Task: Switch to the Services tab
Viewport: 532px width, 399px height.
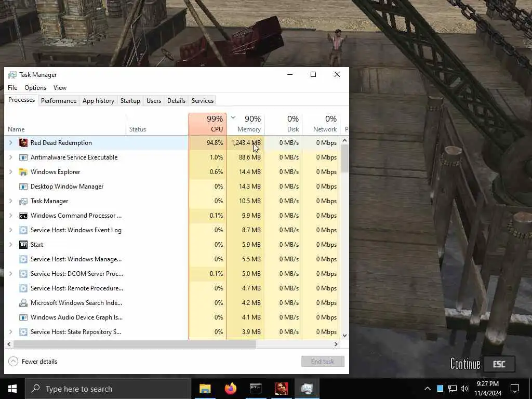Action: coord(203,101)
